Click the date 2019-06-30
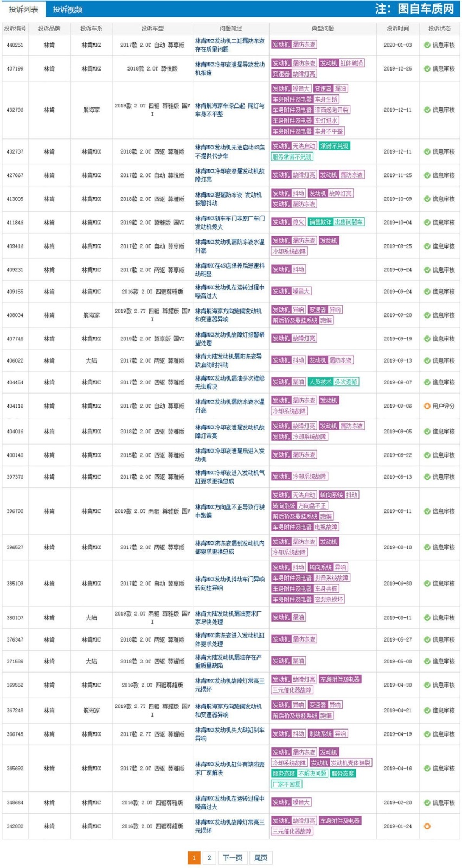The height and width of the screenshot is (868, 462). [397, 584]
